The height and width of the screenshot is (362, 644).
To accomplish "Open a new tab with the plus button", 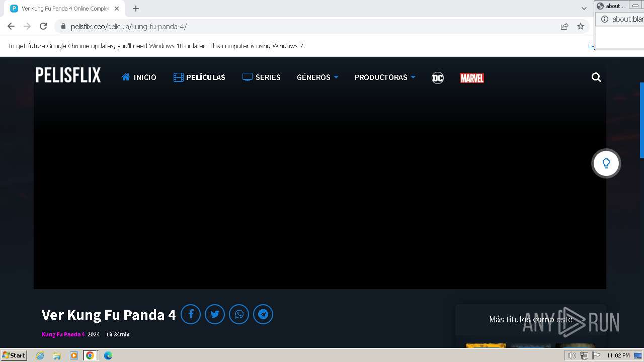I will click(x=136, y=9).
